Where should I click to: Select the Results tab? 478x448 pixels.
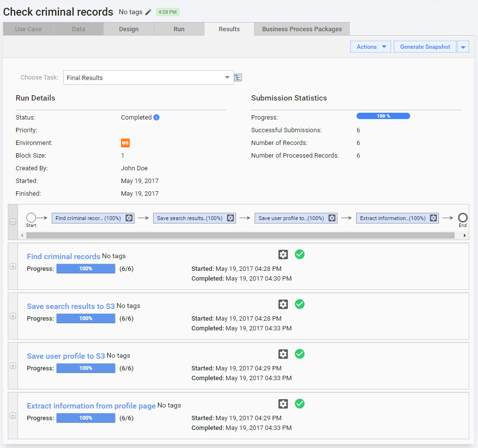tap(229, 29)
